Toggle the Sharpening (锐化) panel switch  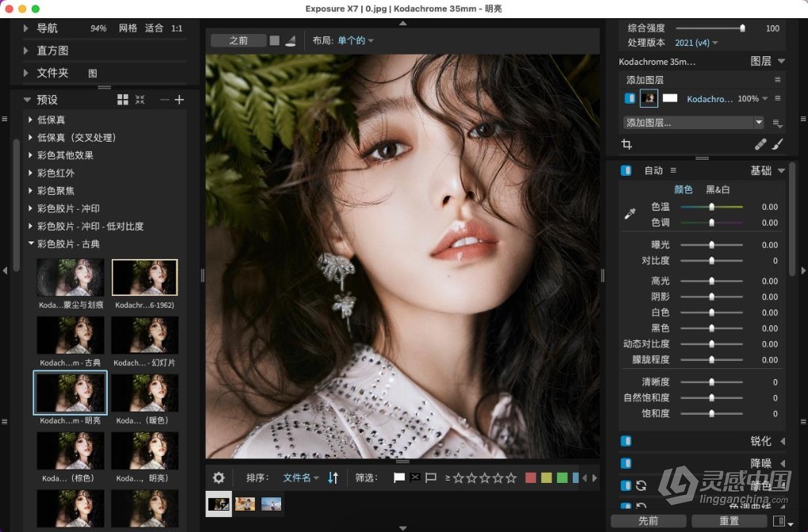(x=626, y=441)
